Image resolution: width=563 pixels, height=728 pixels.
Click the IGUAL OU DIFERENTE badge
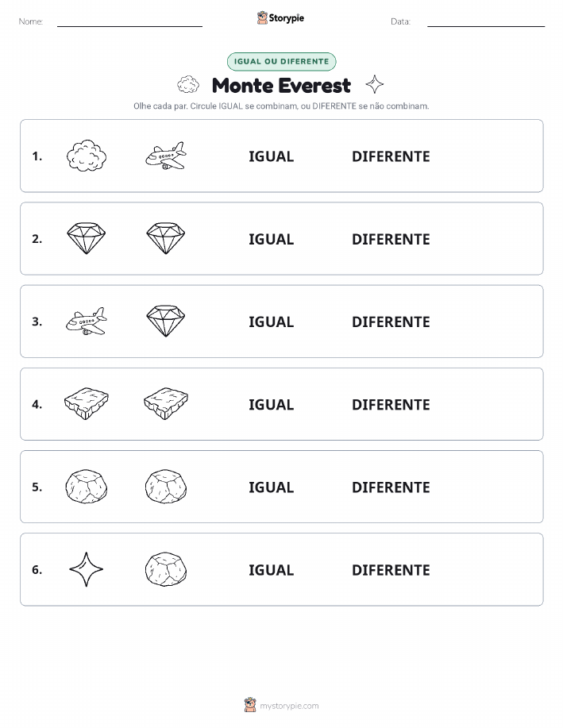tap(281, 61)
